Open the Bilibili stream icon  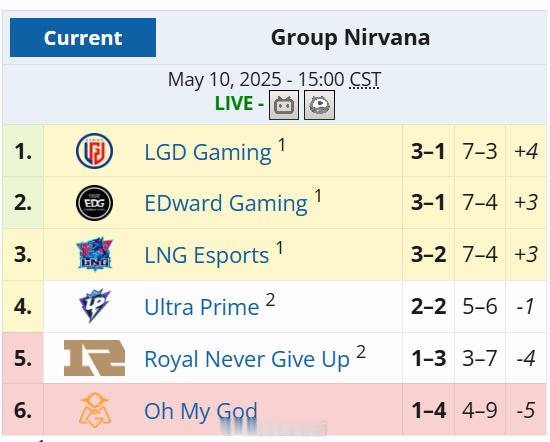point(284,105)
